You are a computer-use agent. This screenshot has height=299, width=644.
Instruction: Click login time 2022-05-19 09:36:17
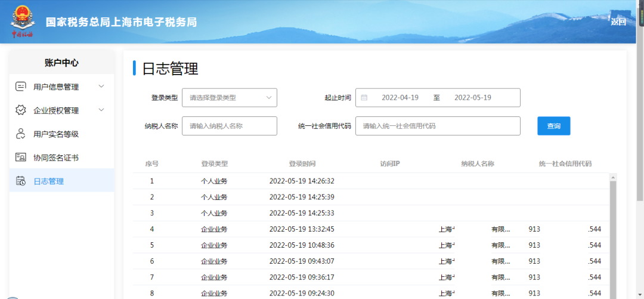302,277
